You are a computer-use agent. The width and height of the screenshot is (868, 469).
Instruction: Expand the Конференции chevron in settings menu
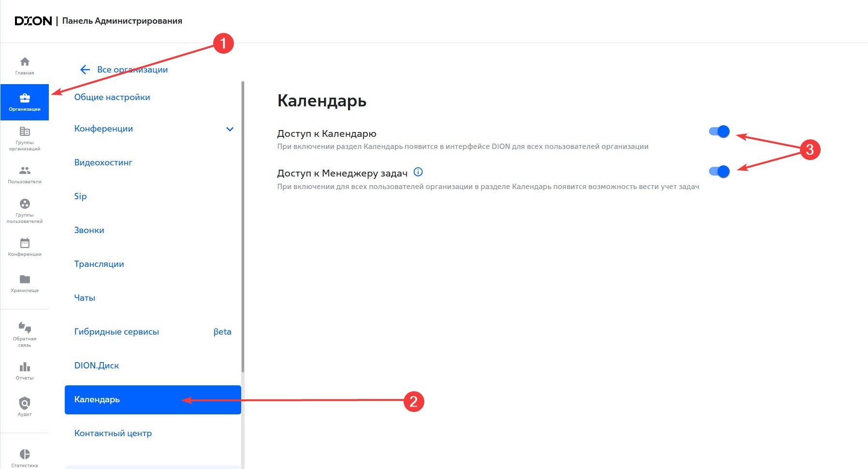[230, 129]
